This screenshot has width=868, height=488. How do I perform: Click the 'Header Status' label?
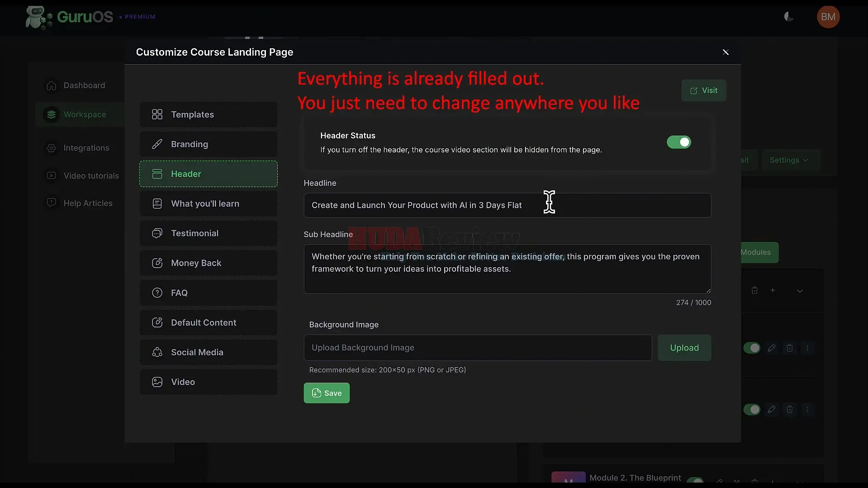(348, 136)
